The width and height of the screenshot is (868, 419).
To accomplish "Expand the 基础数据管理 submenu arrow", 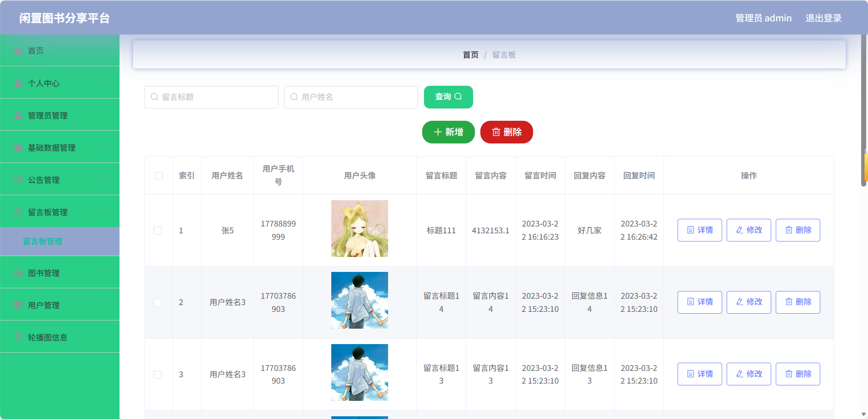I will 105,147.
